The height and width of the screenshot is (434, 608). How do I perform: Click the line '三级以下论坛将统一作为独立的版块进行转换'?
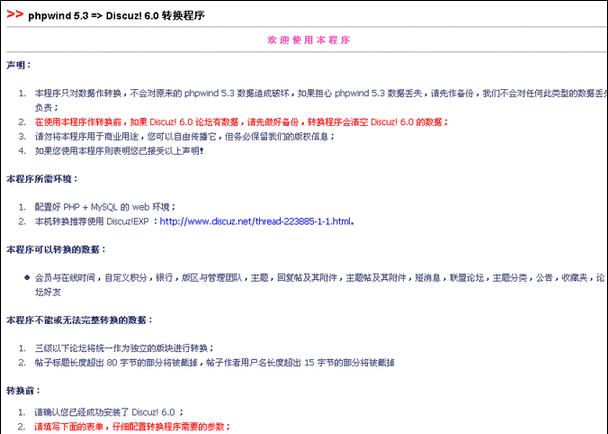click(x=124, y=348)
